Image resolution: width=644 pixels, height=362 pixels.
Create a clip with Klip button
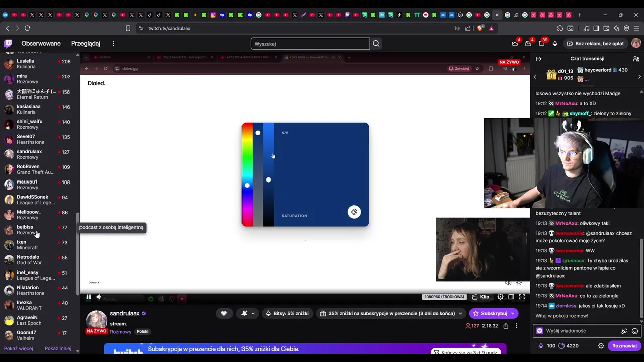click(x=480, y=297)
